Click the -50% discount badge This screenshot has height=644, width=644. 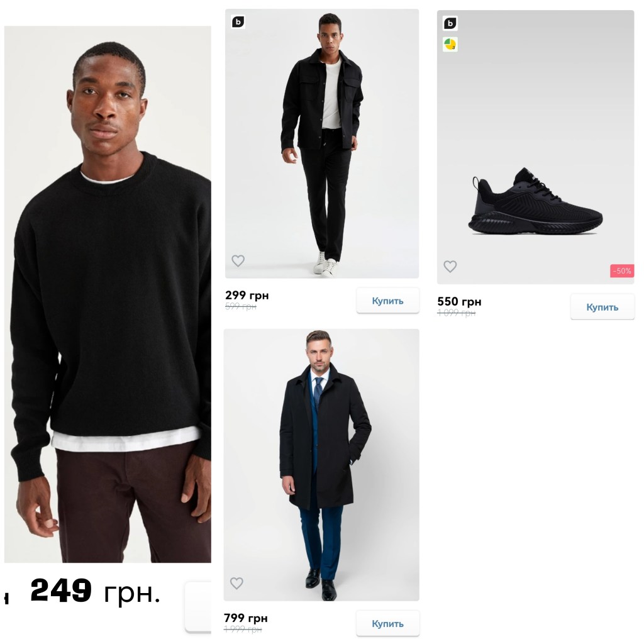pos(622,270)
